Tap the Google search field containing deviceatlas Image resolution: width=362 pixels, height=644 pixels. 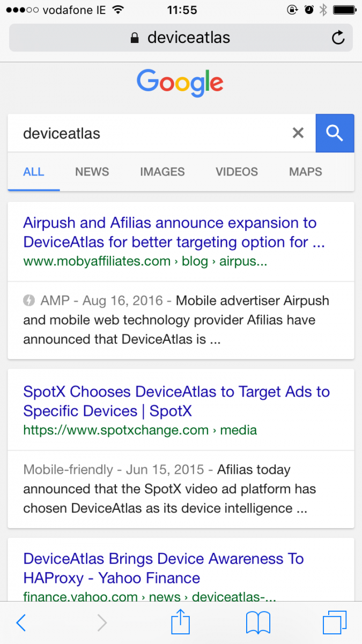[x=150, y=133]
